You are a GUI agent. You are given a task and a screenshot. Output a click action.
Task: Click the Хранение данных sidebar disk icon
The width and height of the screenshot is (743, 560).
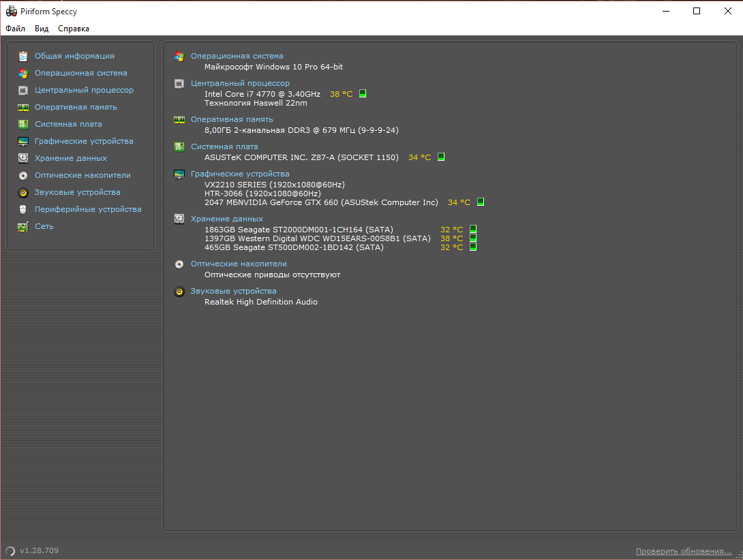tap(22, 158)
